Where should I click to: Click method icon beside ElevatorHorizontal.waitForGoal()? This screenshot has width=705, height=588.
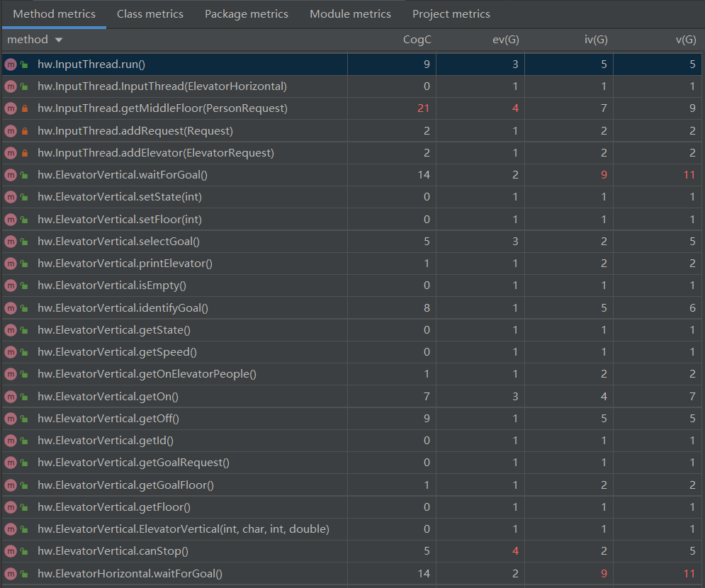pyautogui.click(x=10, y=573)
